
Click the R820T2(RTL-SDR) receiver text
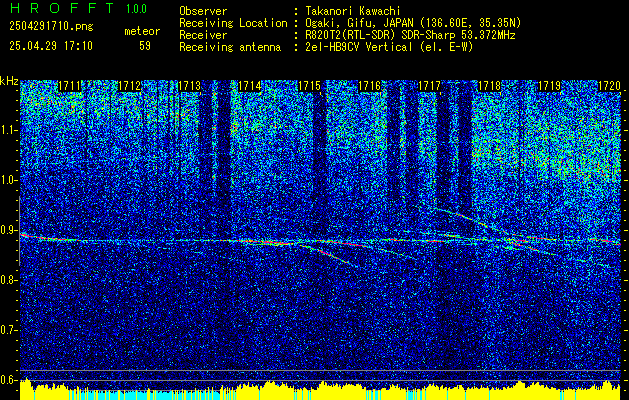click(410, 35)
